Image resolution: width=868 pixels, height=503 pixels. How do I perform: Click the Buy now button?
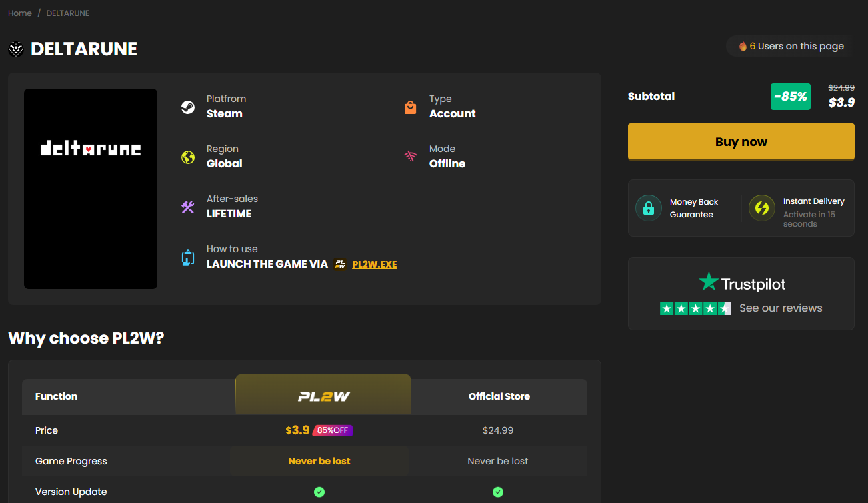pos(741,141)
